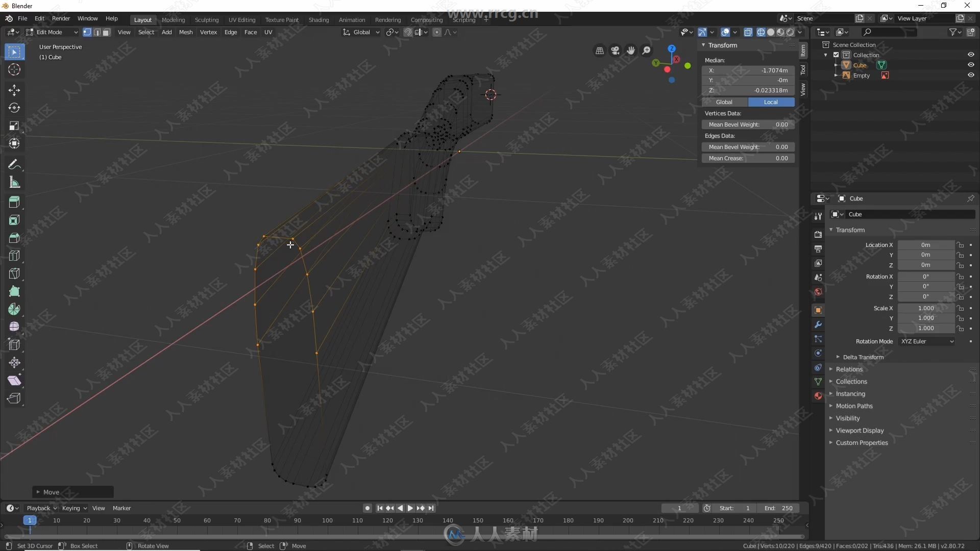Select the Transform tool
The height and width of the screenshot is (551, 980).
[x=14, y=144]
